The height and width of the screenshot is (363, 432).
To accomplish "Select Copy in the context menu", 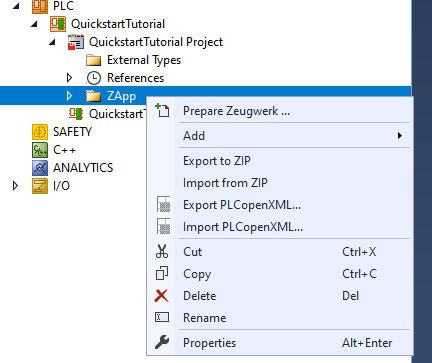I will pos(280,274).
